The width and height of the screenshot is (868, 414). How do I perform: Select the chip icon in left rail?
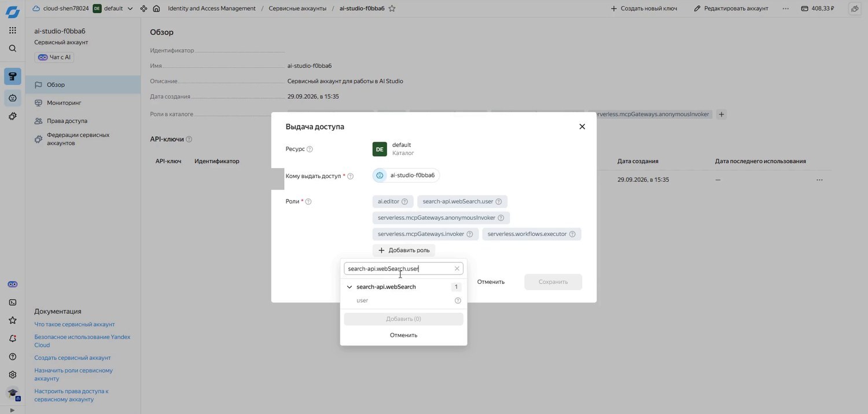[x=13, y=116]
